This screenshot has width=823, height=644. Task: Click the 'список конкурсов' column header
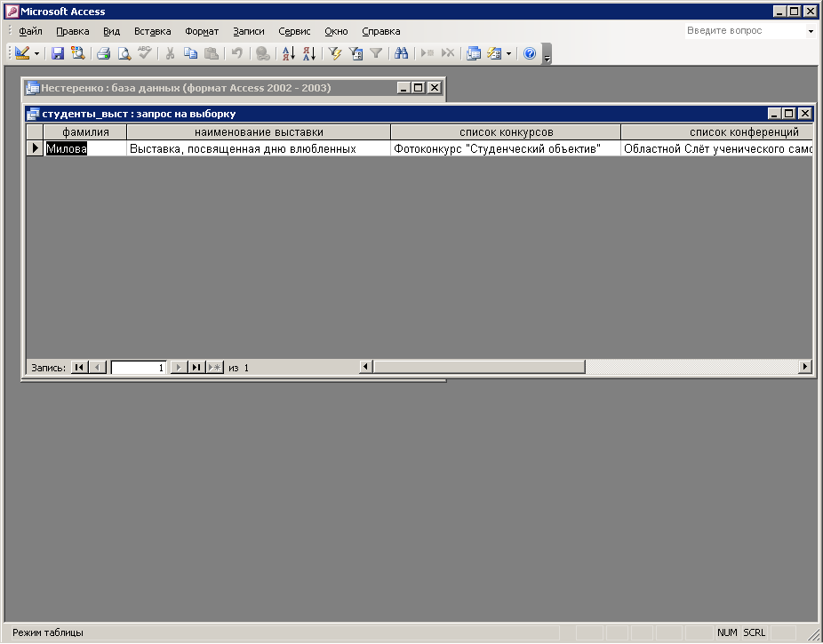click(506, 132)
